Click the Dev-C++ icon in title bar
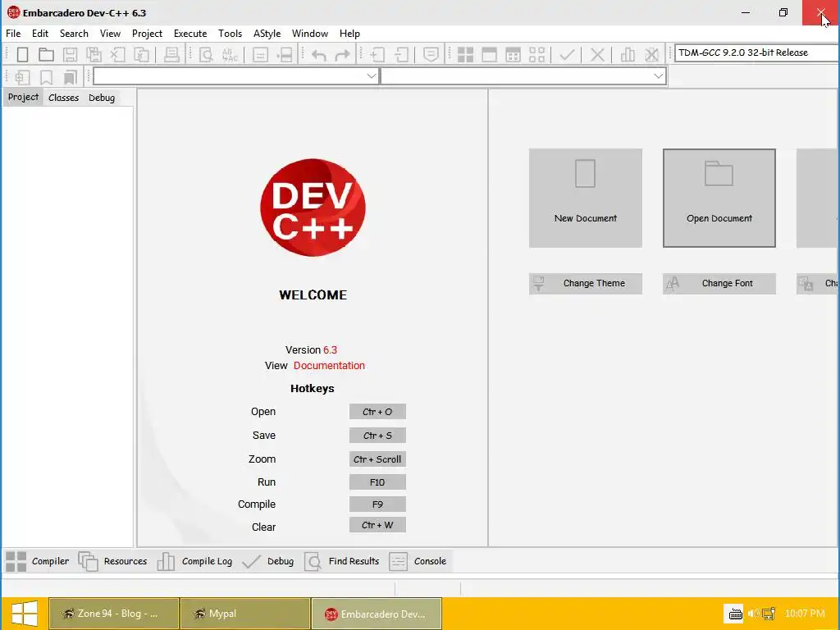 click(13, 12)
